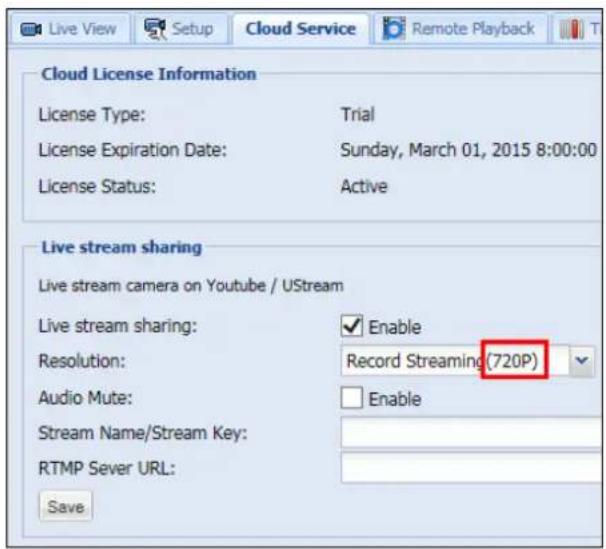Click the Resolution label
Screen dimensions: 606x549
coord(82,361)
